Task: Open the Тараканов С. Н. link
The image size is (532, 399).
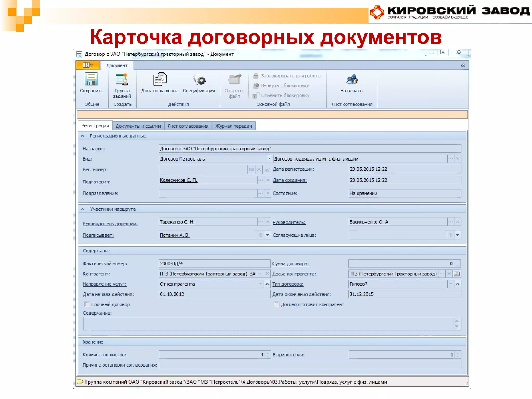Action: click(177, 222)
